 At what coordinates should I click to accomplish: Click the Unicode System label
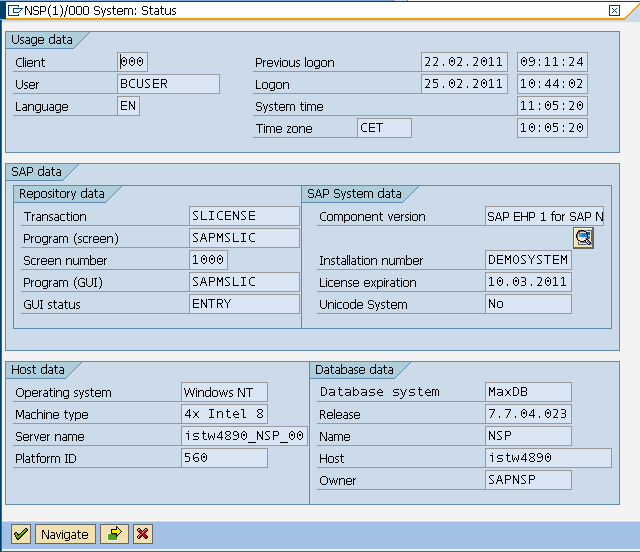[363, 305]
